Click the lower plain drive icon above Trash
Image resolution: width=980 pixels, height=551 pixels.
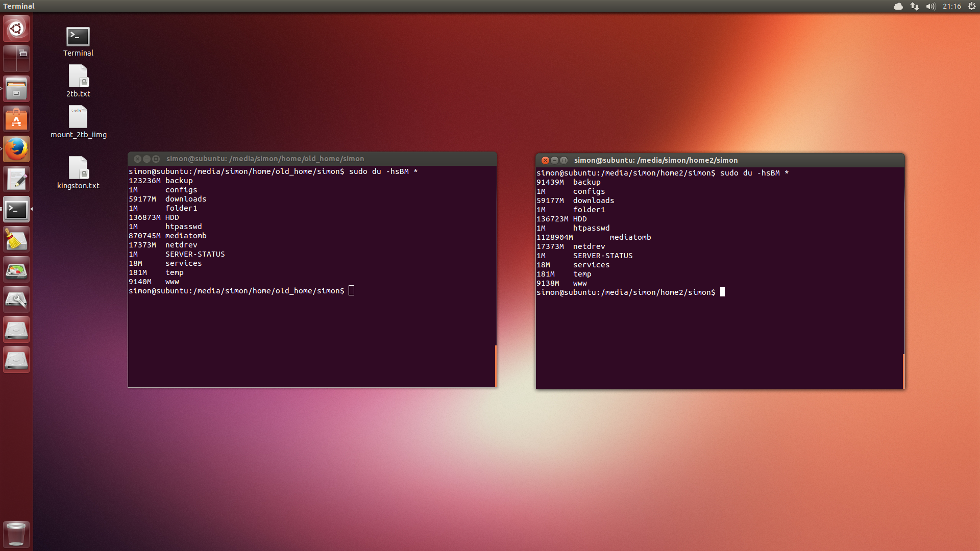point(16,360)
